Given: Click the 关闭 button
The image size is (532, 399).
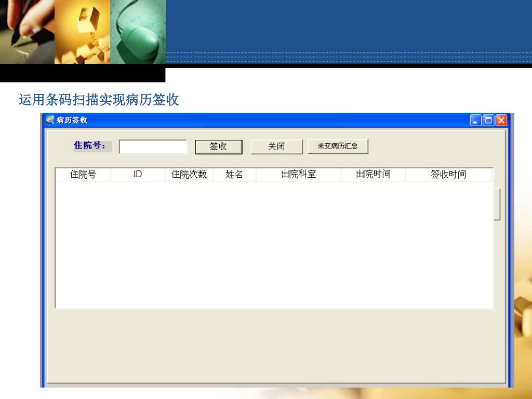Looking at the screenshot, I should (x=276, y=147).
